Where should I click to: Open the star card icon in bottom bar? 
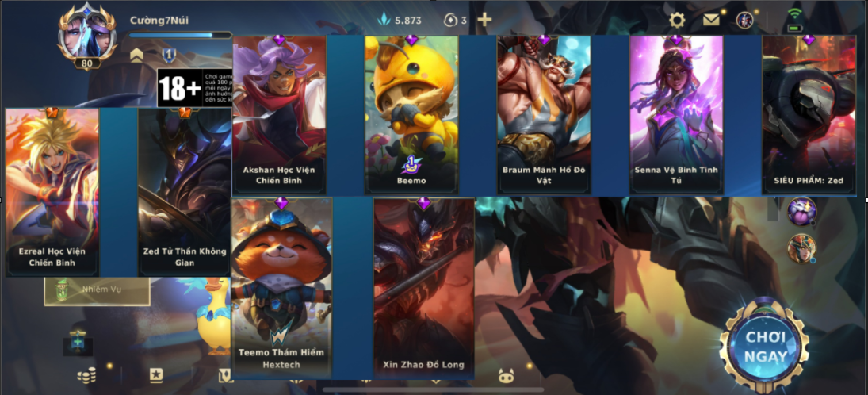coord(156,376)
